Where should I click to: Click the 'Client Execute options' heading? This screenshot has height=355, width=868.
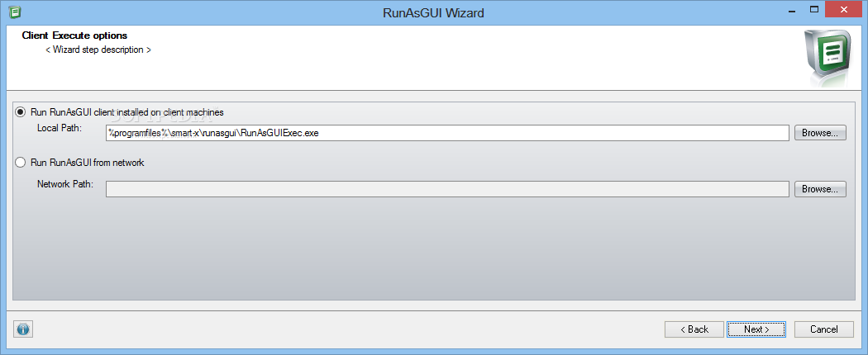tap(74, 35)
